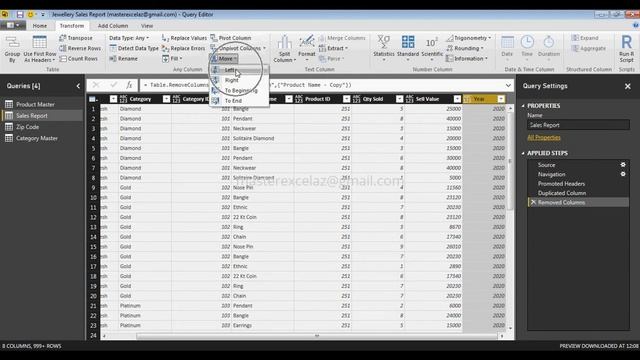
Task: Click the Duration icon
Action: (x=549, y=42)
